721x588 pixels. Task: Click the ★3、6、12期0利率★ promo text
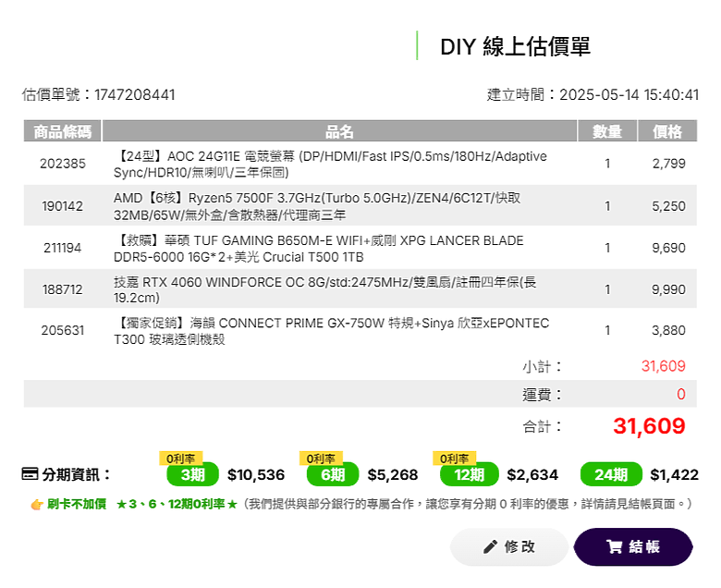click(x=177, y=504)
